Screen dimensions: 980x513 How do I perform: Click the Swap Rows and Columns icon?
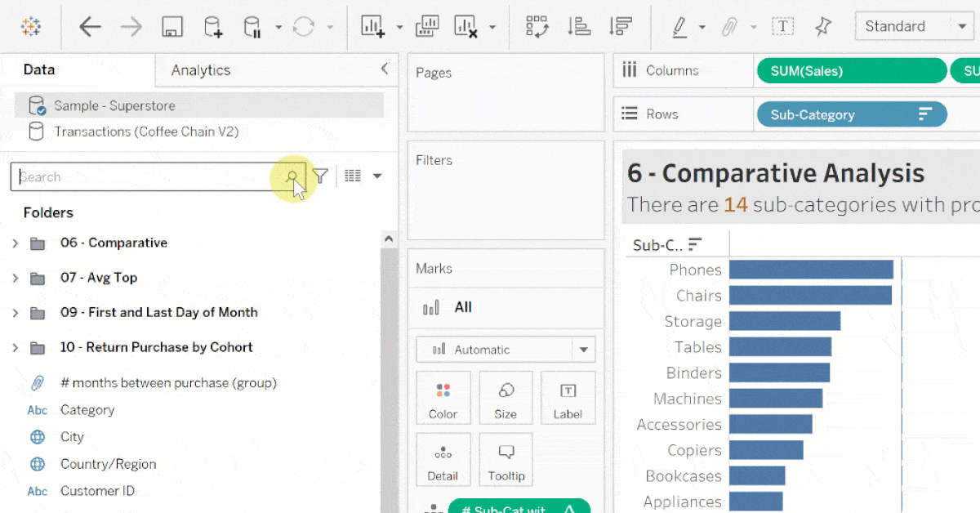point(537,27)
